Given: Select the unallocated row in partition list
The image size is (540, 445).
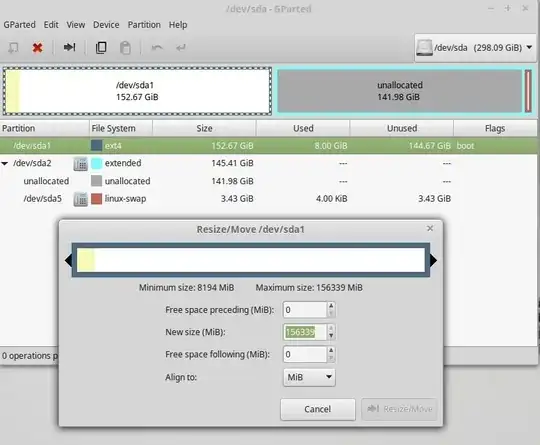Looking at the screenshot, I should pyautogui.click(x=268, y=181).
